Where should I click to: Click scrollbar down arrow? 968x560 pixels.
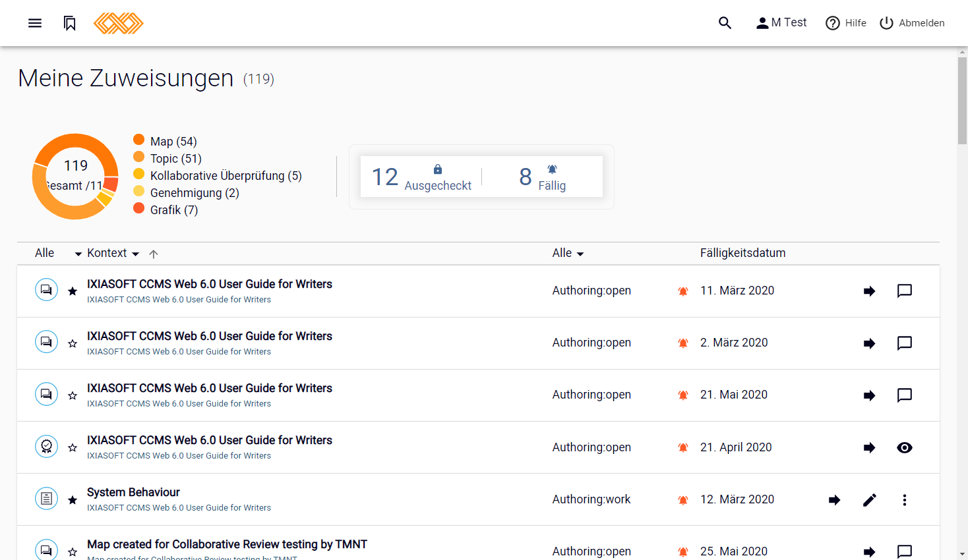[x=963, y=555]
